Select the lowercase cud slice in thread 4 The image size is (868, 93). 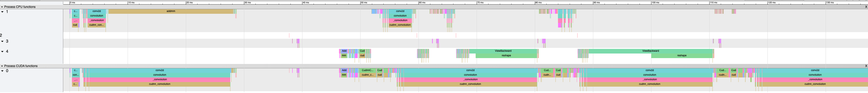point(362,56)
